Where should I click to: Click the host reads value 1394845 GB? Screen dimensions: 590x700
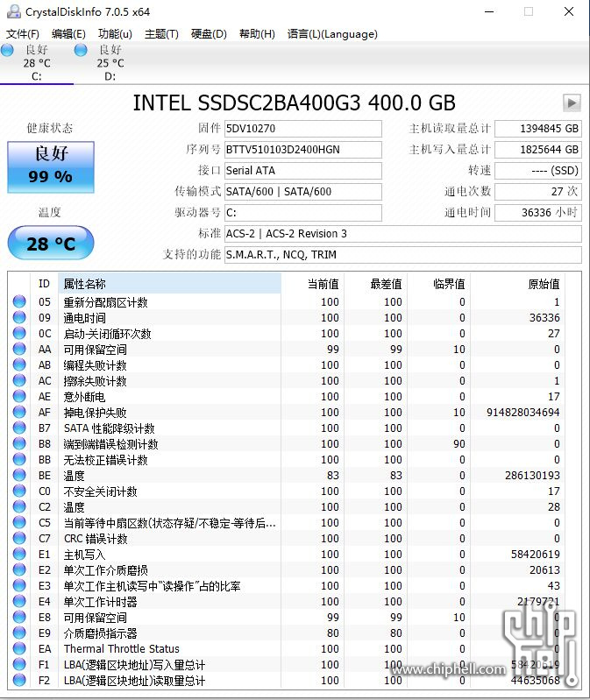(x=538, y=129)
